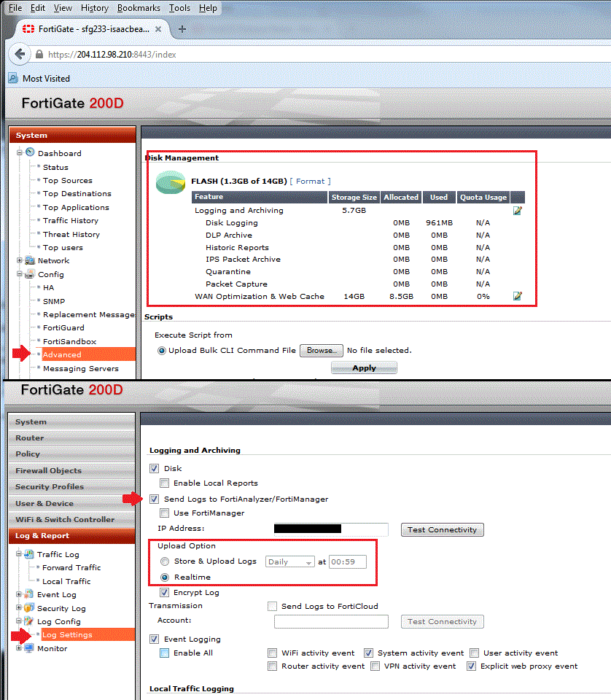Viewport: 611px width, 700px height.
Task: Toggle the Disk logging checkbox
Action: 154,468
